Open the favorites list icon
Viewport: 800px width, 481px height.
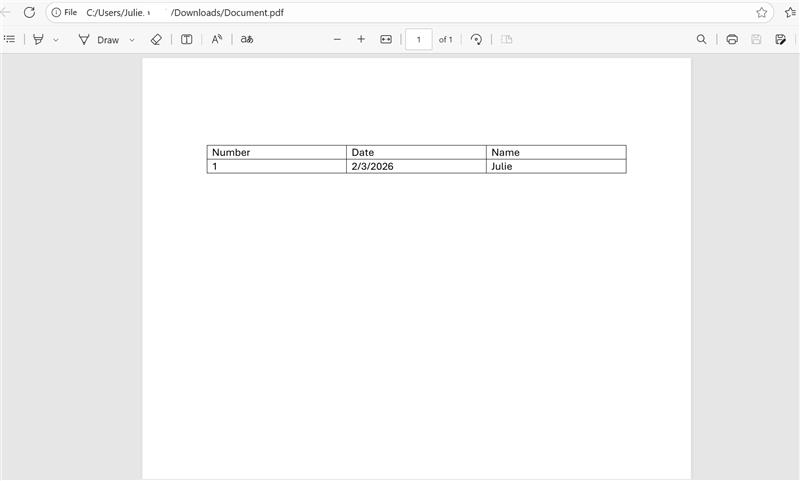(791, 12)
